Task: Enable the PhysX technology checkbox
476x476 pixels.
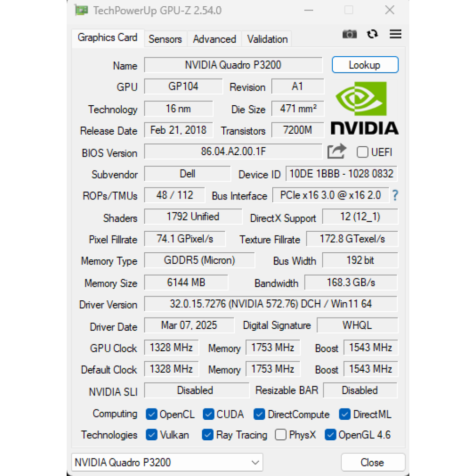Action: (281, 435)
